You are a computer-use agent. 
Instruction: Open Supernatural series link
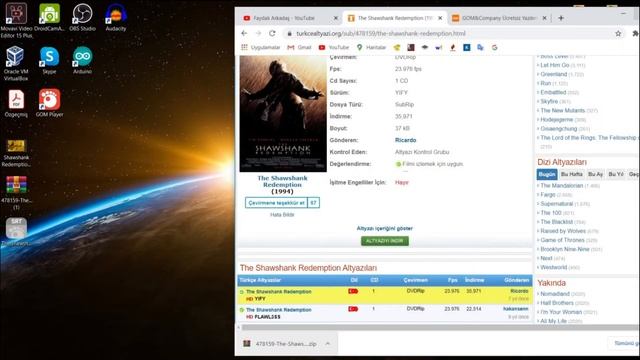pos(557,204)
